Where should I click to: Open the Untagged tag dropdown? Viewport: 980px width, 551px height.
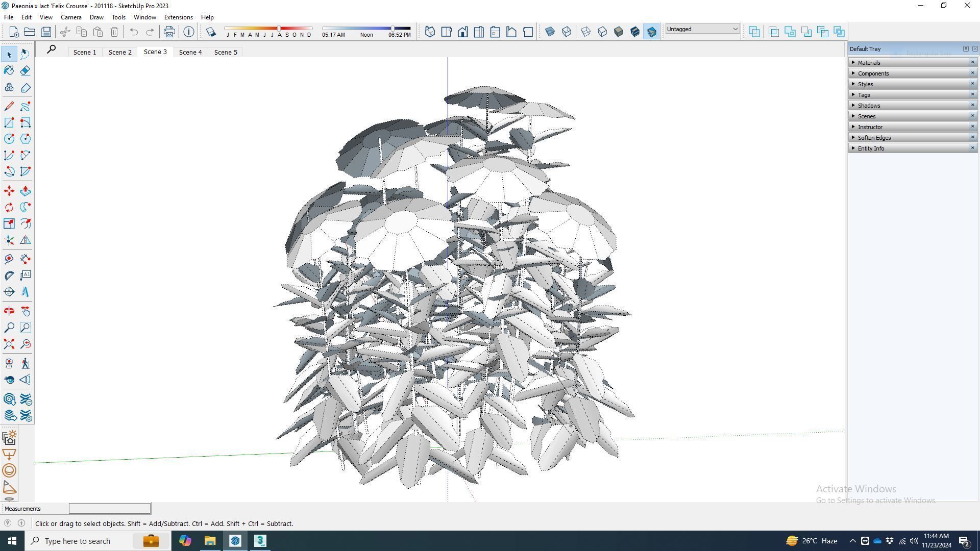(702, 29)
